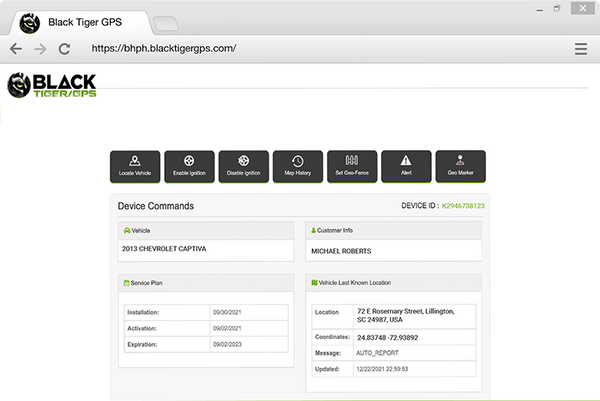Restore the browser window size
Image resolution: width=600 pixels, height=401 pixels.
tap(557, 8)
